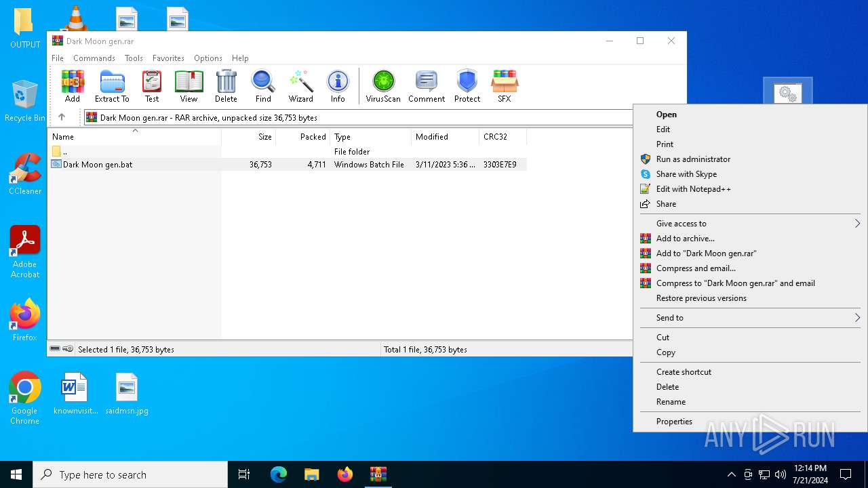Open Properties from the context menu
868x488 pixels.
pos(750,422)
